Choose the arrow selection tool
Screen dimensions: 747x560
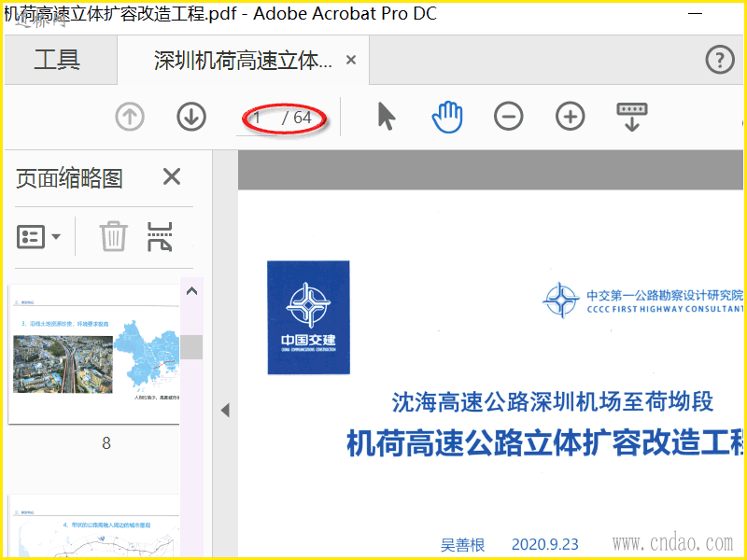pyautogui.click(x=387, y=117)
